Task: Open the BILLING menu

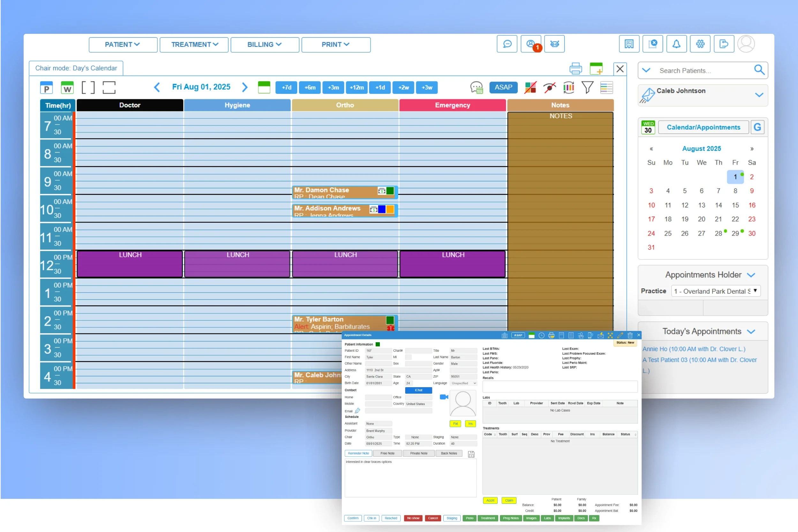Action: [x=265, y=45]
